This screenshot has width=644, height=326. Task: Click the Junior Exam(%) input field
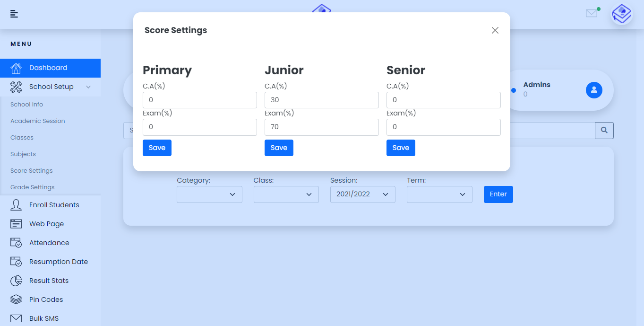pyautogui.click(x=321, y=127)
